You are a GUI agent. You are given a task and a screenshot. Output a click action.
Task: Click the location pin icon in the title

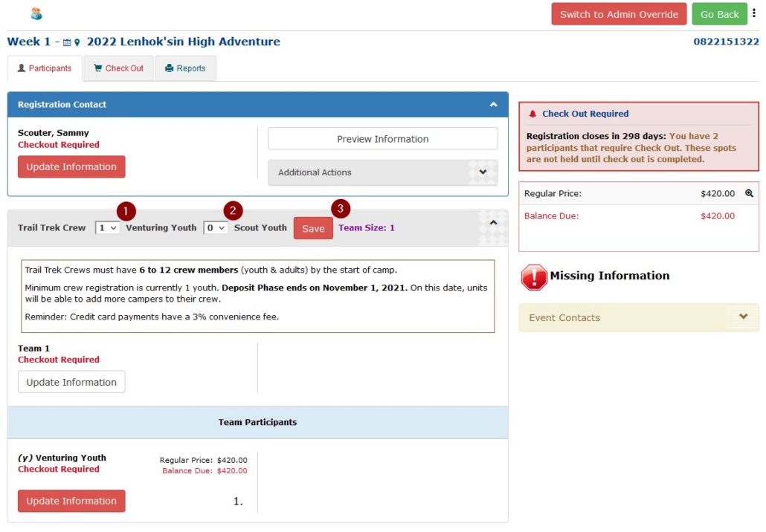(77, 42)
